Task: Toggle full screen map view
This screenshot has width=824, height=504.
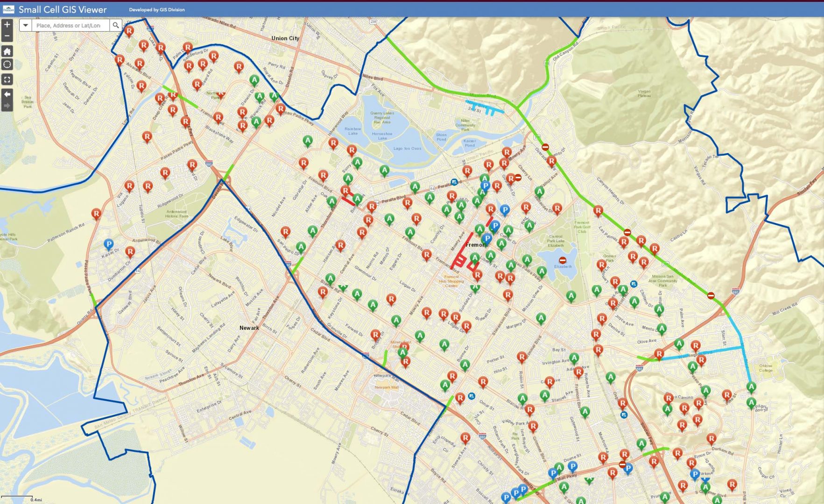Action: [x=7, y=80]
